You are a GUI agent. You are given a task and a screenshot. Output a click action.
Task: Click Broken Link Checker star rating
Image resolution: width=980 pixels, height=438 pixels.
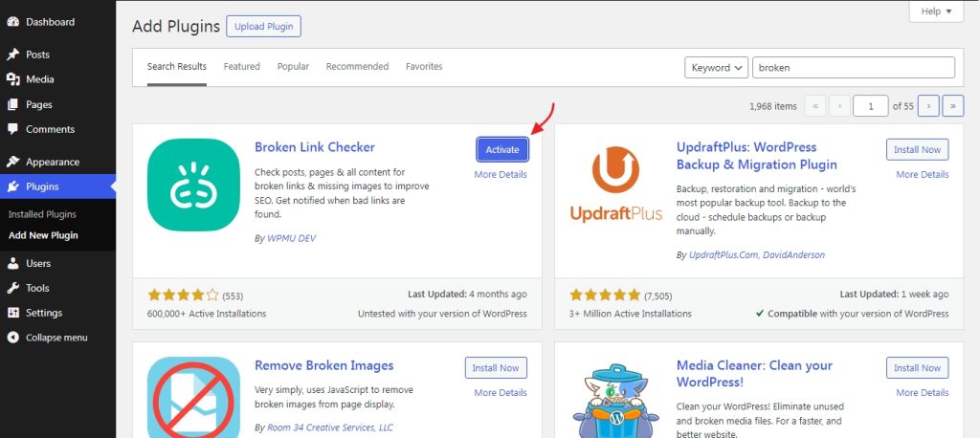click(x=183, y=295)
